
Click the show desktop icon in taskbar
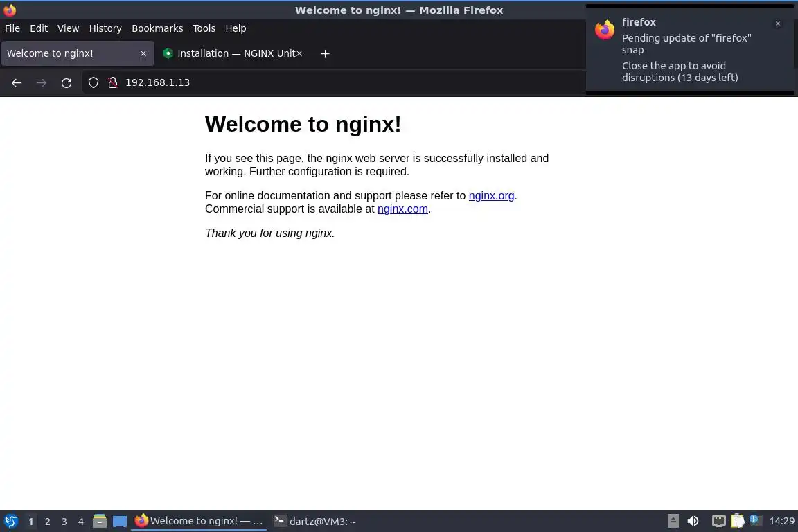(120, 522)
